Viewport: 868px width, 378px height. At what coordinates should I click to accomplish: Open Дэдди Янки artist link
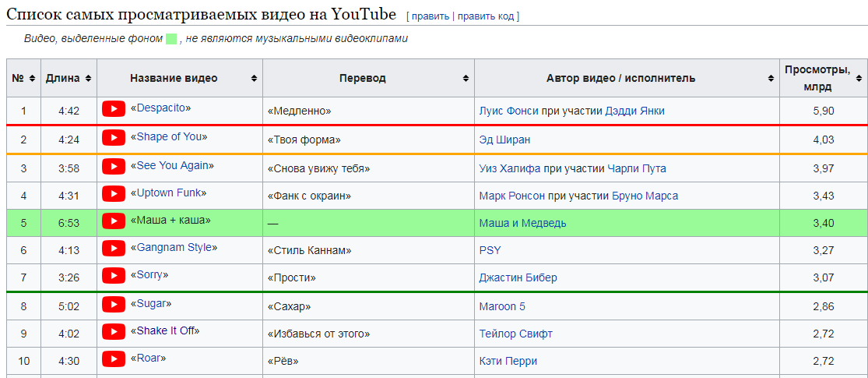[635, 111]
